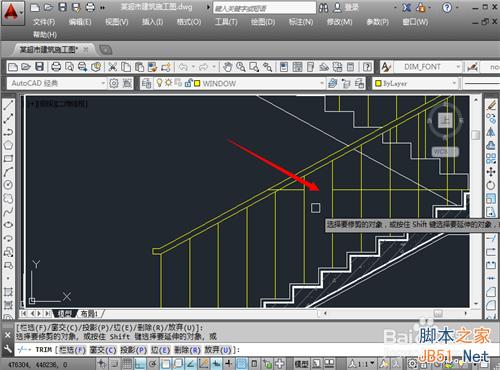The height and width of the screenshot is (370, 500).
Task: Expand the WINDOW layer dropdown
Action: coord(322,83)
